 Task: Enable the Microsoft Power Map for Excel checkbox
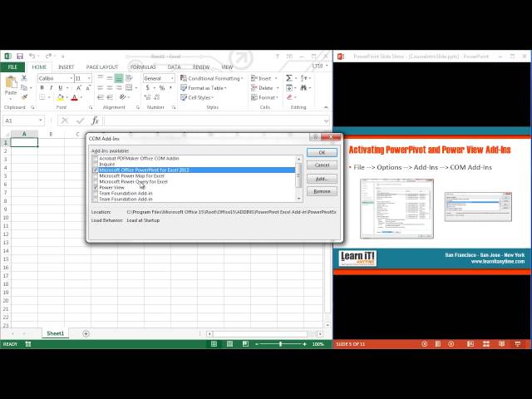pyautogui.click(x=95, y=175)
